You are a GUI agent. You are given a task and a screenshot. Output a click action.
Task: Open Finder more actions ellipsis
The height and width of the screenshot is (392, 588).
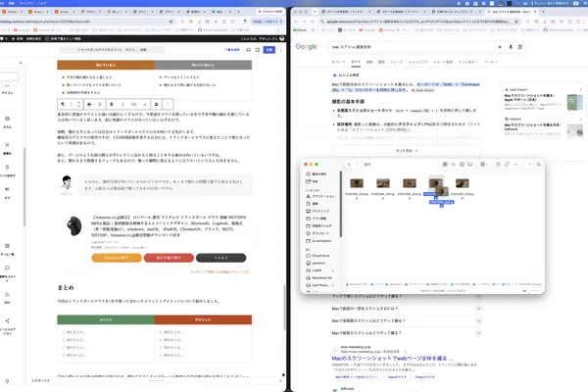point(515,165)
